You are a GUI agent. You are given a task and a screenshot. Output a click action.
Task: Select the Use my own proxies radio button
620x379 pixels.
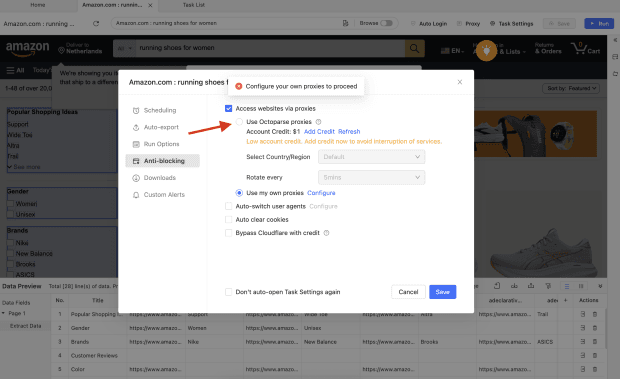pos(239,193)
